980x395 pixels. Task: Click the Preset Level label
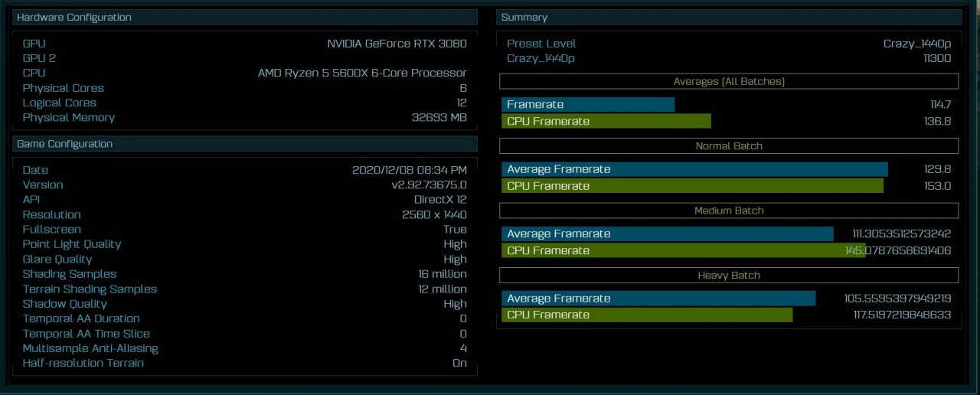[541, 44]
